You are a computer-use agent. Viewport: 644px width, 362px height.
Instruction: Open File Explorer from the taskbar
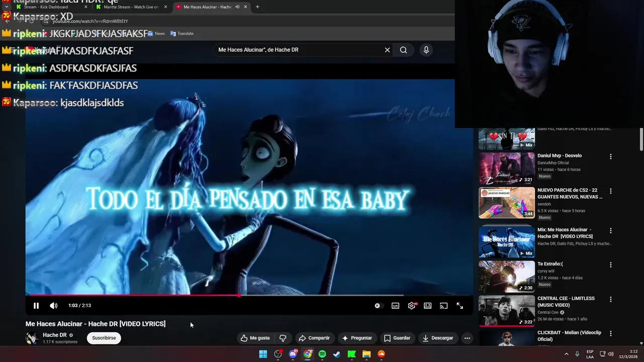(x=366, y=354)
